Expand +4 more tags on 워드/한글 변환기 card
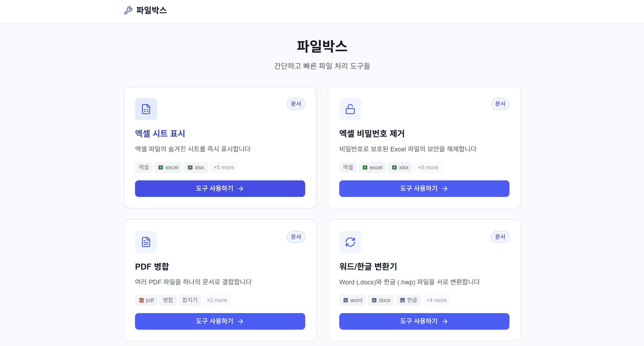Viewport: 644px width, 346px height. 437,300
